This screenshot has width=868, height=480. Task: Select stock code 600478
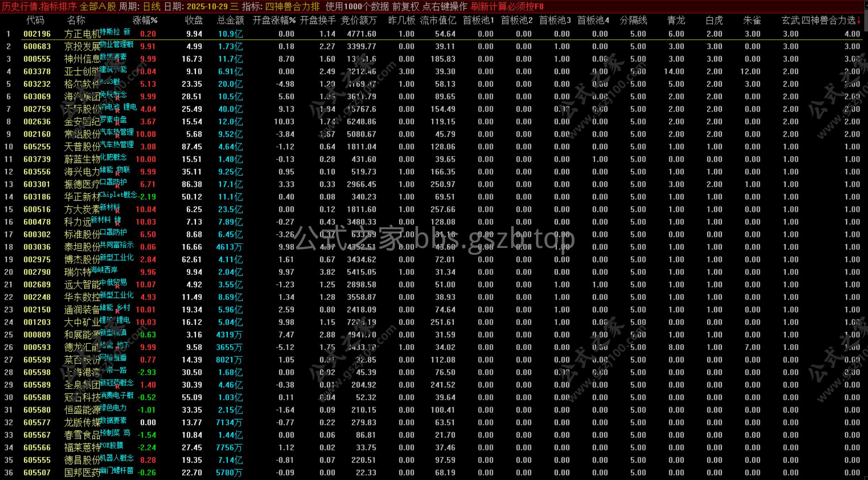click(37, 222)
